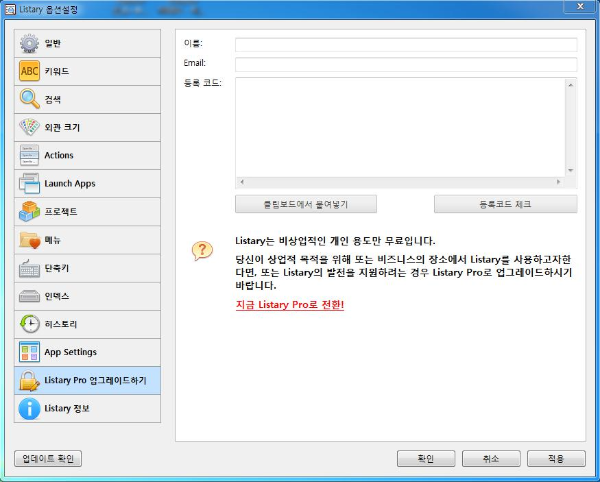Switch to the 검색 page
The height and width of the screenshot is (482, 600).
pyautogui.click(x=87, y=99)
